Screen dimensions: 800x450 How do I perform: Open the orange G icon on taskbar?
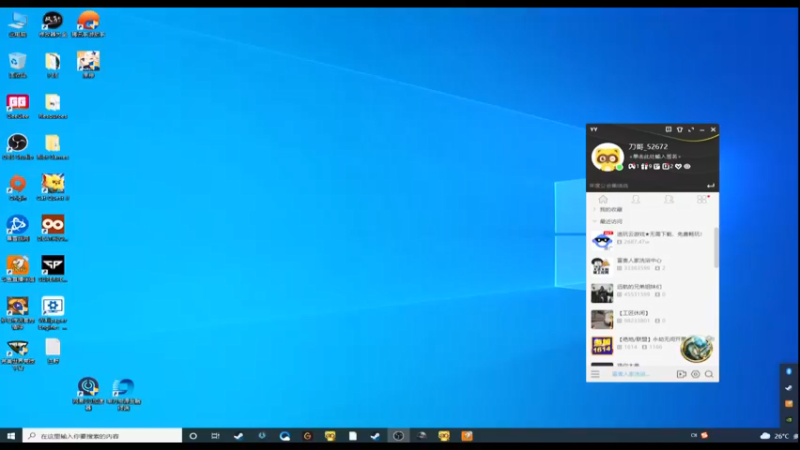pos(307,436)
